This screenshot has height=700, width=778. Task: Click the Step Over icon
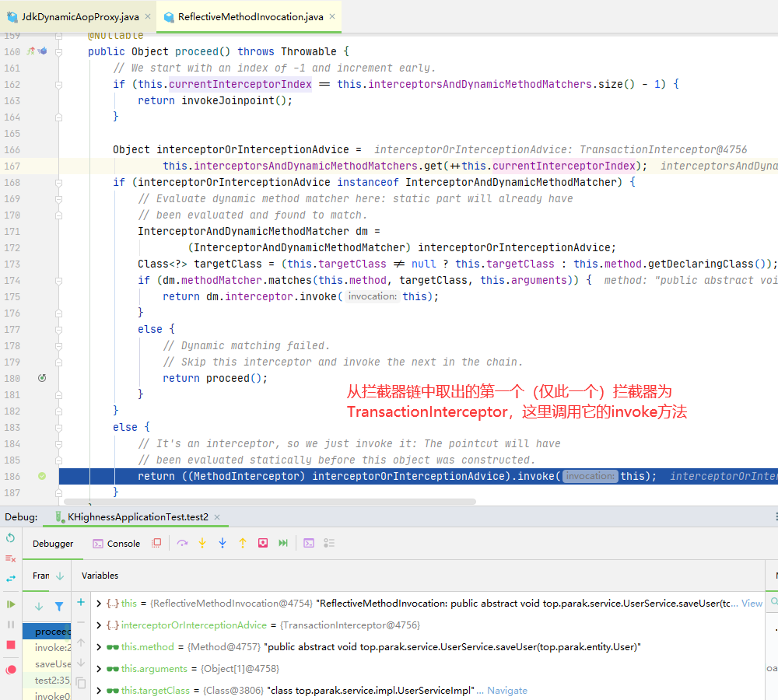coord(183,543)
